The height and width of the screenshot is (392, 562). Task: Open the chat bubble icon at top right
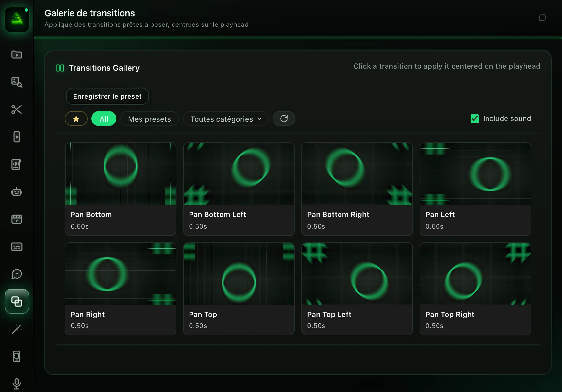(x=542, y=18)
